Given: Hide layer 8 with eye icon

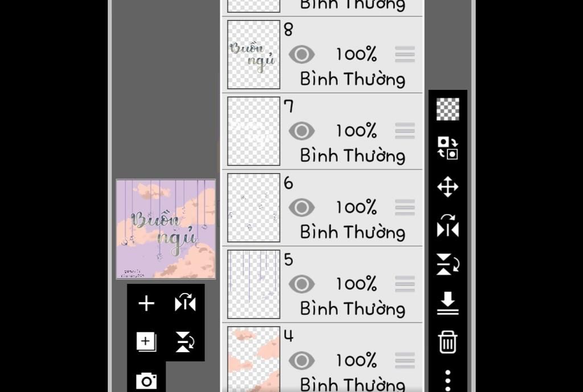Looking at the screenshot, I should [x=301, y=55].
